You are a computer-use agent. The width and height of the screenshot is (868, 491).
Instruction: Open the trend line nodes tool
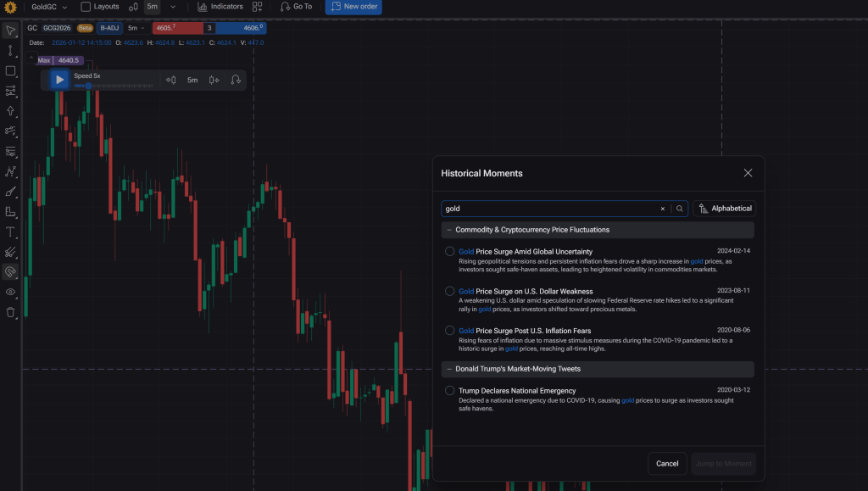pos(10,131)
